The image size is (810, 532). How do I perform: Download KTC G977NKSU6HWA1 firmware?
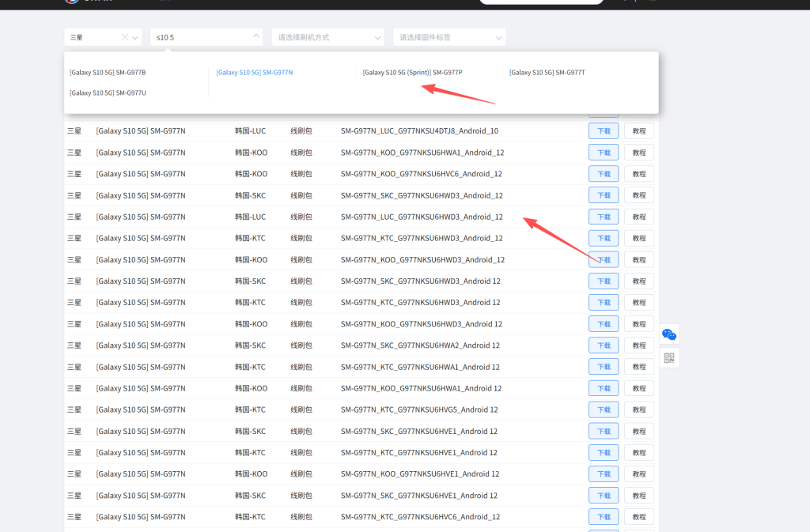tap(604, 367)
